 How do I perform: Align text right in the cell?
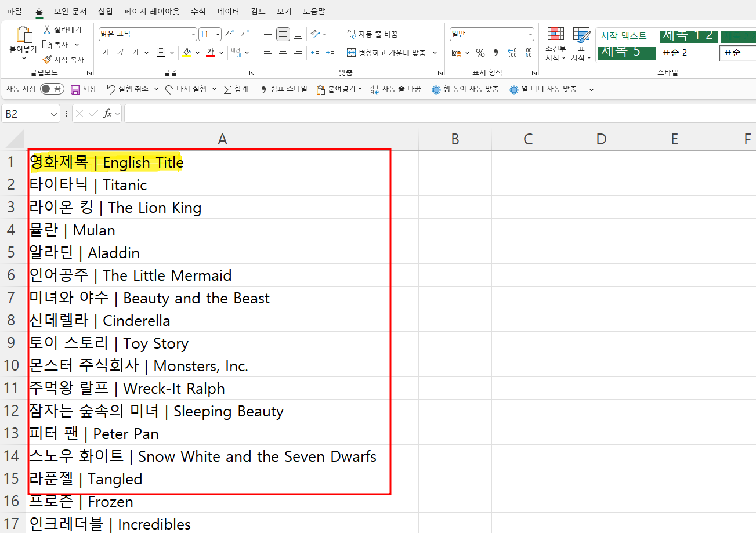click(298, 53)
